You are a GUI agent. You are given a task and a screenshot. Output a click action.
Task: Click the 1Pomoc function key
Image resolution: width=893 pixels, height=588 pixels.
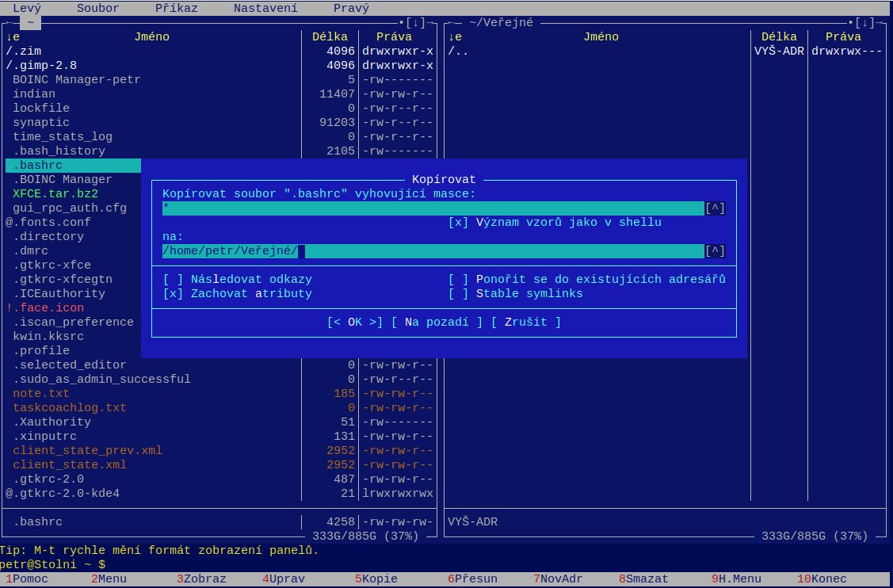point(26,578)
